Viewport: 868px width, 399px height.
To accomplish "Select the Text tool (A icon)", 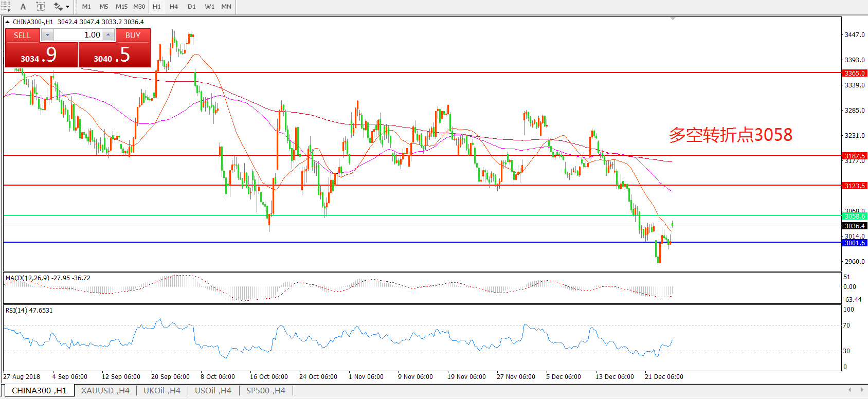I will 23,7.
